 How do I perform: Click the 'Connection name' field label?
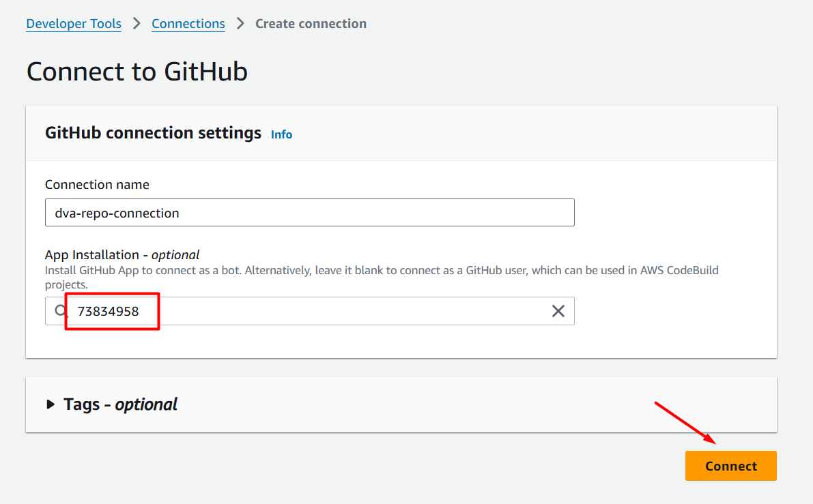coord(97,185)
